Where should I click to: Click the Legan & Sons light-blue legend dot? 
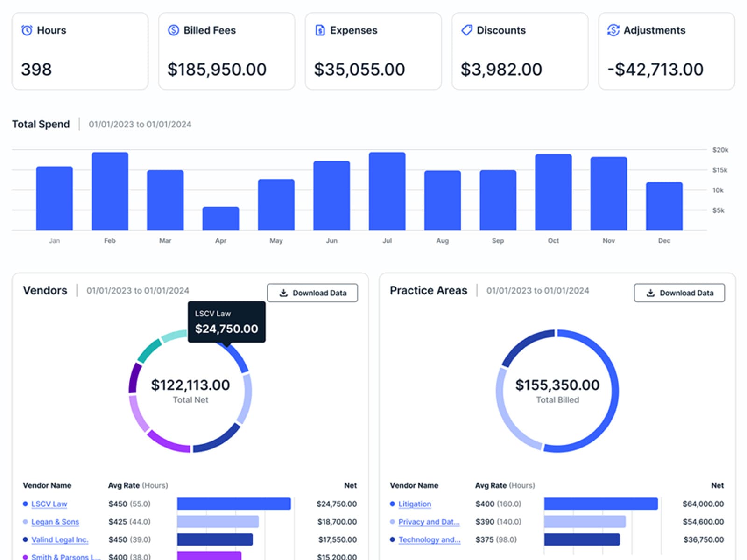click(25, 522)
